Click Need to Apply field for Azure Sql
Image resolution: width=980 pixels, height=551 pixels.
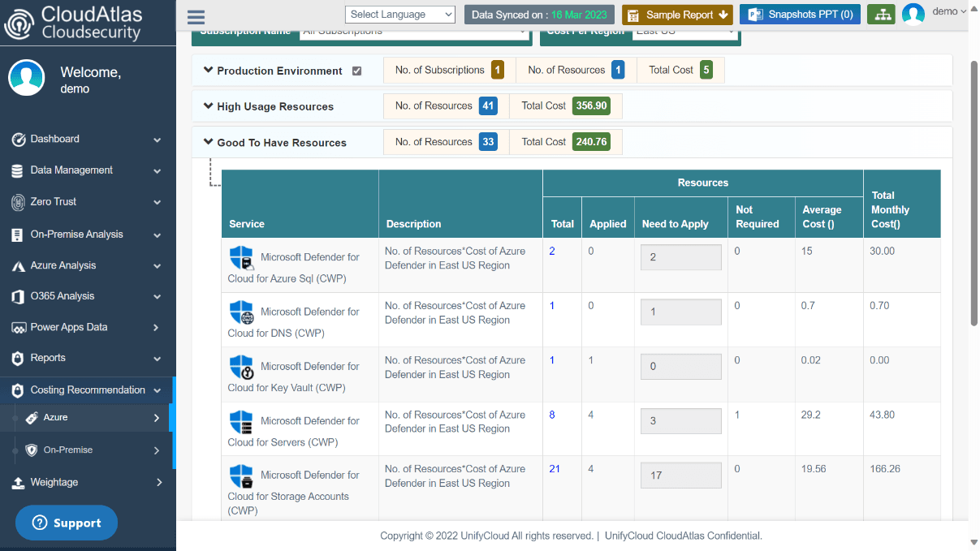tap(681, 257)
